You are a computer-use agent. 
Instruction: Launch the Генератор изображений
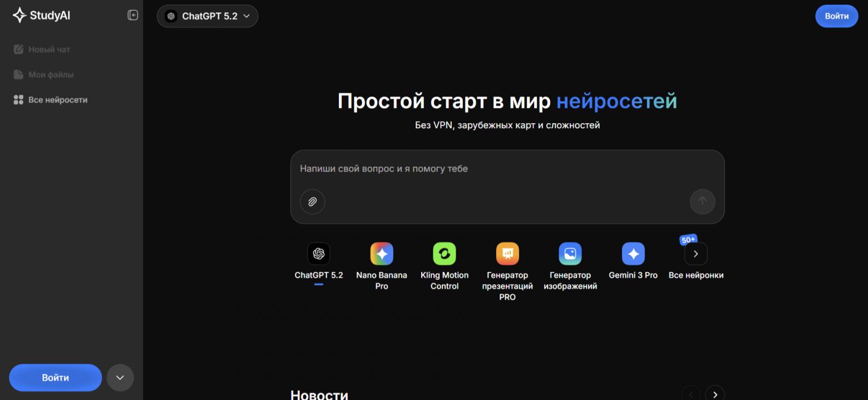570,253
